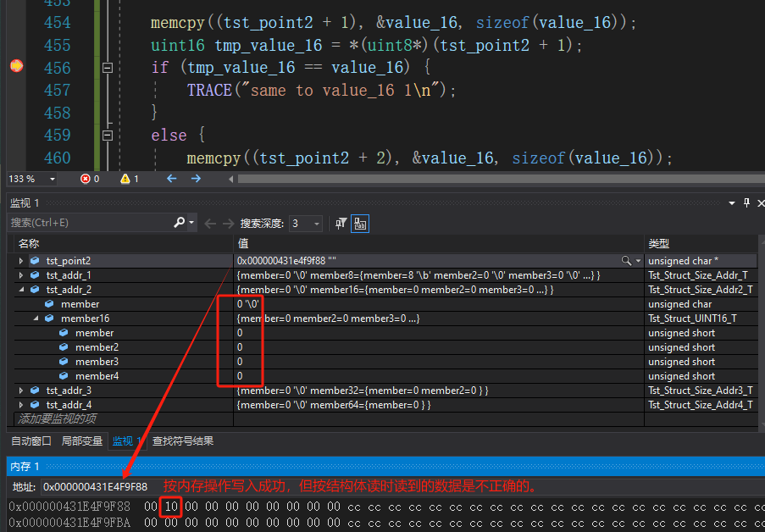
Task: Select the member4 row under member16
Action: pyautogui.click(x=385, y=376)
